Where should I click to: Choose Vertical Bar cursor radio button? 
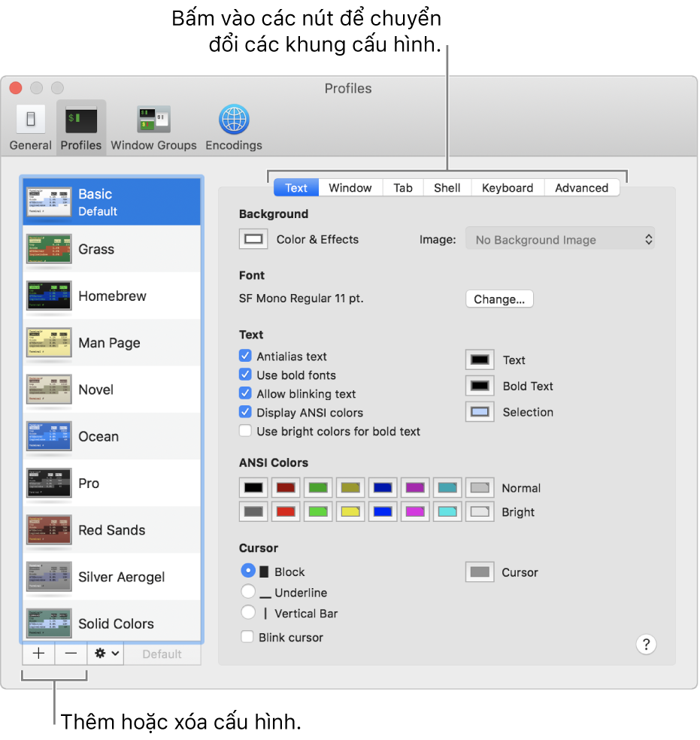[x=248, y=612]
